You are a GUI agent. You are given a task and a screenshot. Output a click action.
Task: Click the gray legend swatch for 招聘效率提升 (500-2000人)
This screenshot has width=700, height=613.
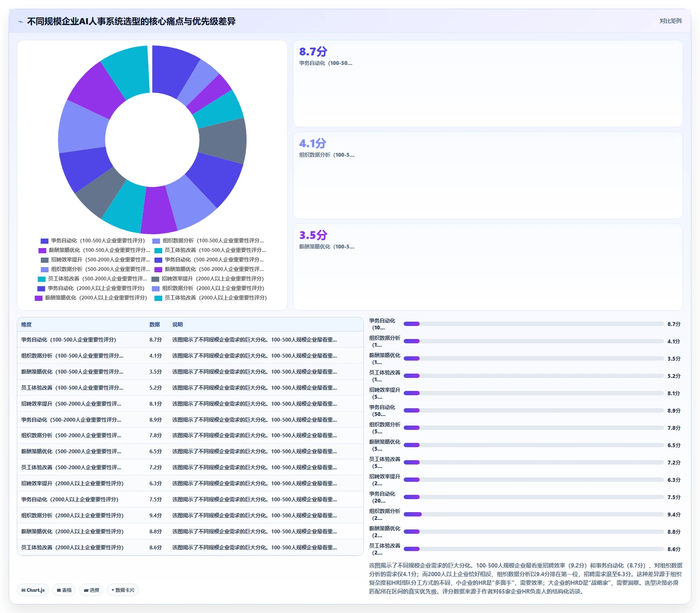[x=45, y=260]
